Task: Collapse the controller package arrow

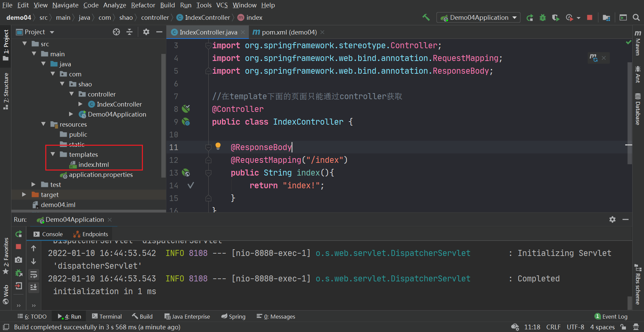Action: click(71, 94)
